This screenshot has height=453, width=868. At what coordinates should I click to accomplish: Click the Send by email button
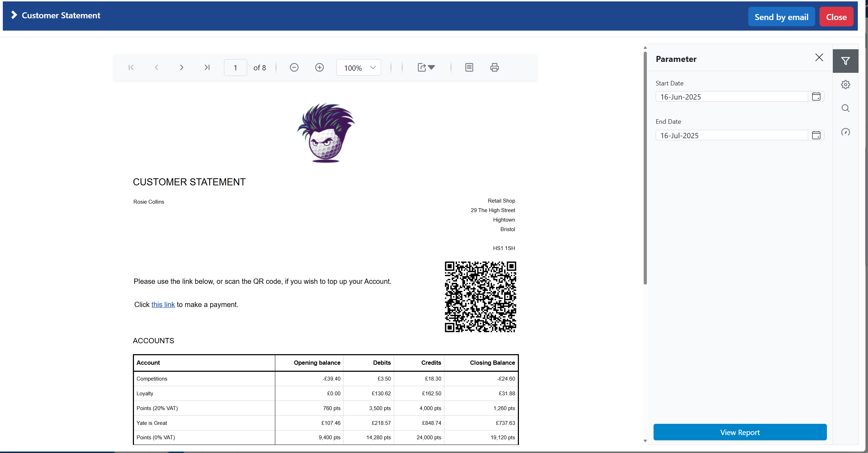(x=781, y=17)
